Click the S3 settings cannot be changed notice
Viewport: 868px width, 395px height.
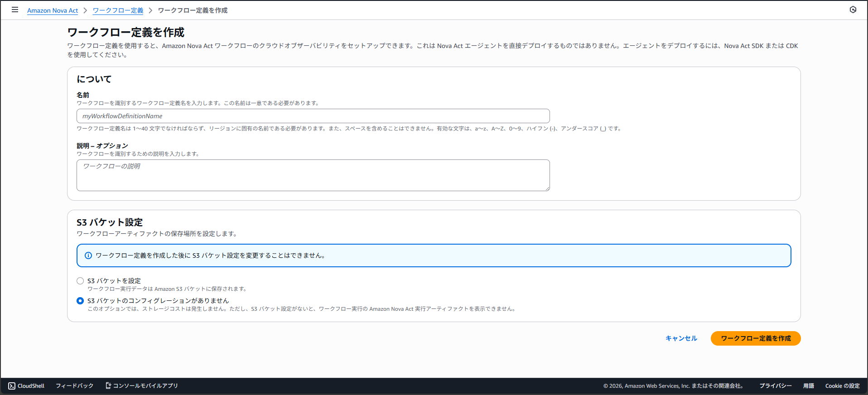[x=434, y=255]
